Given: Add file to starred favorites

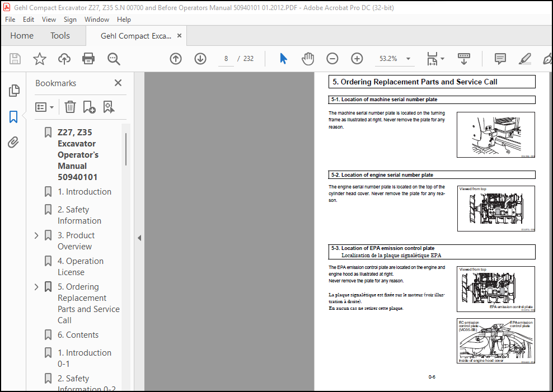Looking at the screenshot, I should 40,59.
